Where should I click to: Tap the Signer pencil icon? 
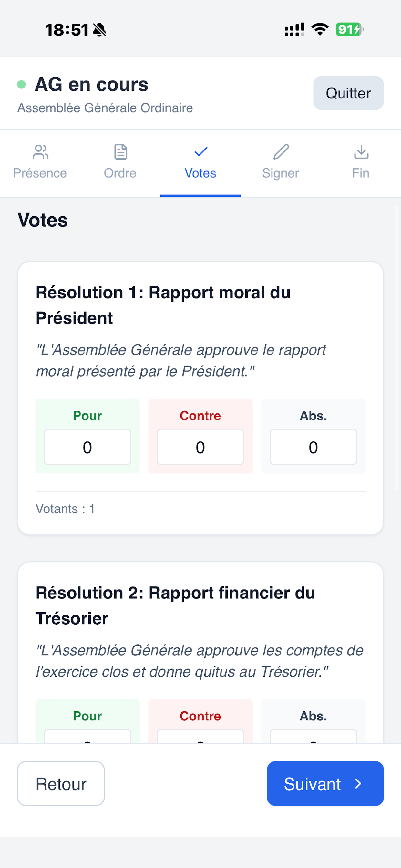pyautogui.click(x=281, y=152)
